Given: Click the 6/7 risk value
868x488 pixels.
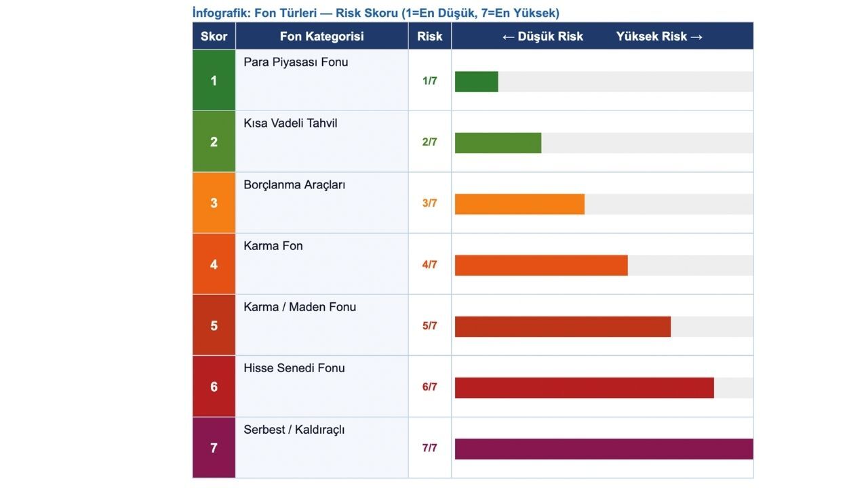Looking at the screenshot, I should click(x=429, y=387).
